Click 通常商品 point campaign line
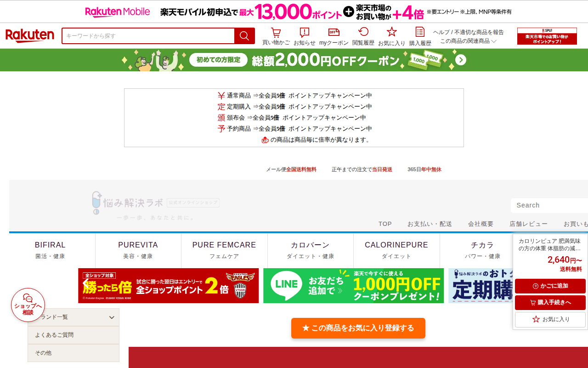 click(294, 96)
